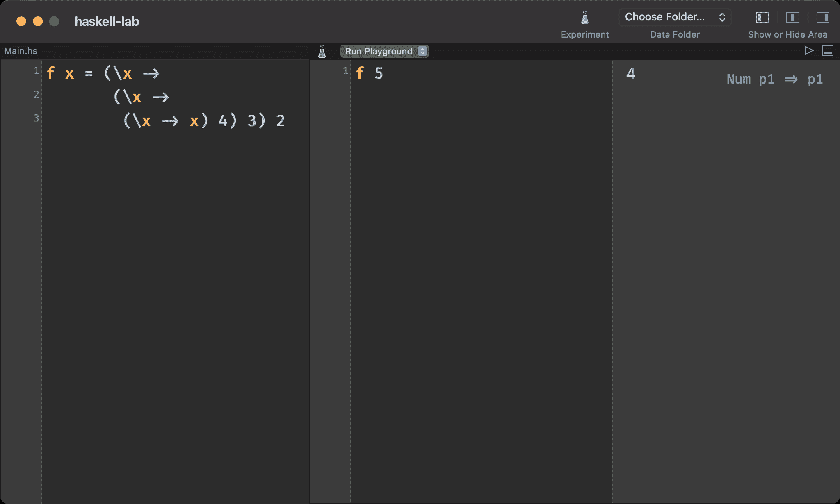The width and height of the screenshot is (840, 504).
Task: Click the flask icon beside Run Playground
Action: (x=322, y=51)
